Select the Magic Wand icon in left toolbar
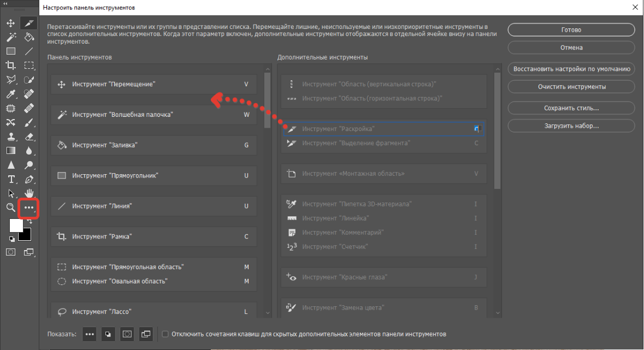This screenshot has width=644, height=350. [10, 37]
